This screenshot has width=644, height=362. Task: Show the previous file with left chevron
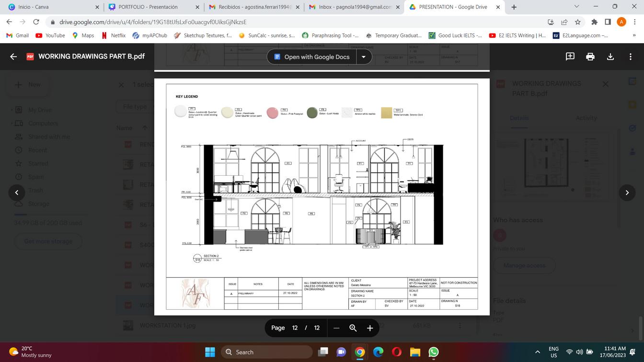(x=17, y=192)
